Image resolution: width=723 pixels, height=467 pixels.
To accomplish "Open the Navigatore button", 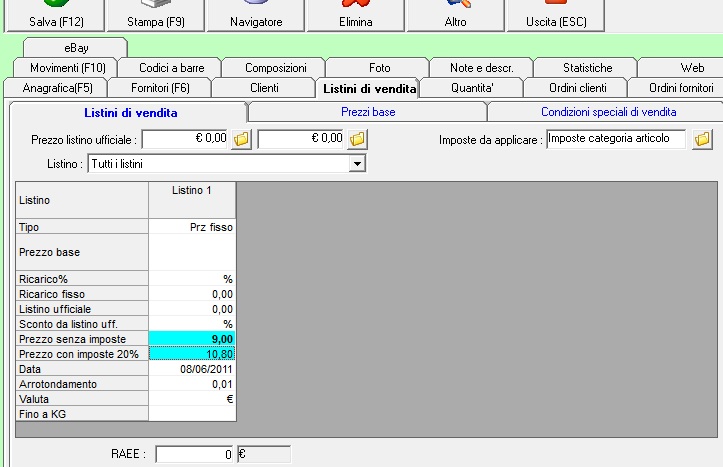I will [x=256, y=16].
